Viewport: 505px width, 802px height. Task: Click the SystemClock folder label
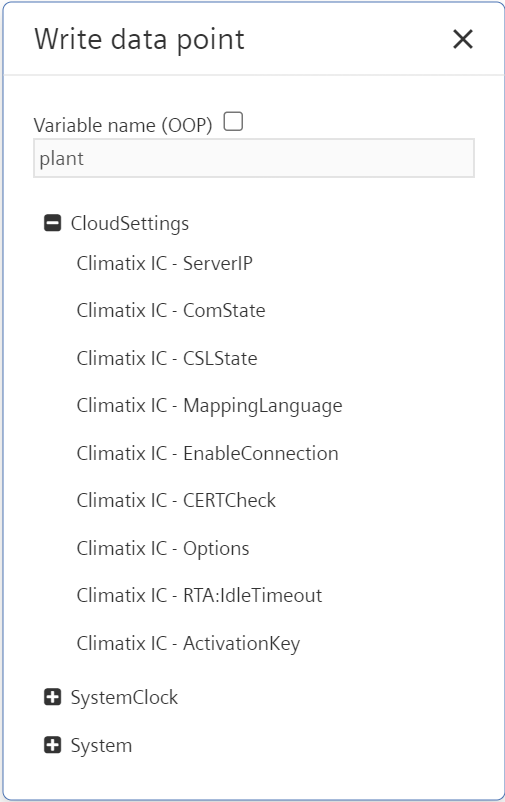pos(124,698)
